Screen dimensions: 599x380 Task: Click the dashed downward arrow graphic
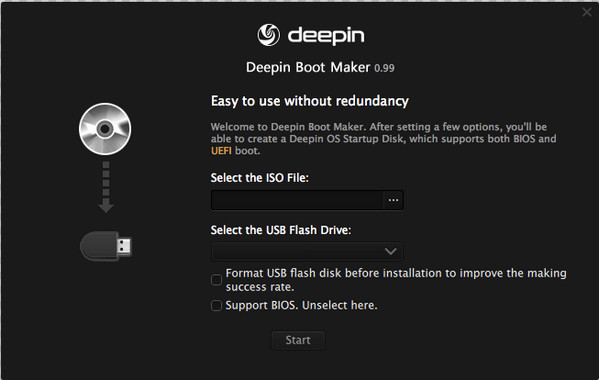pyautogui.click(x=106, y=187)
